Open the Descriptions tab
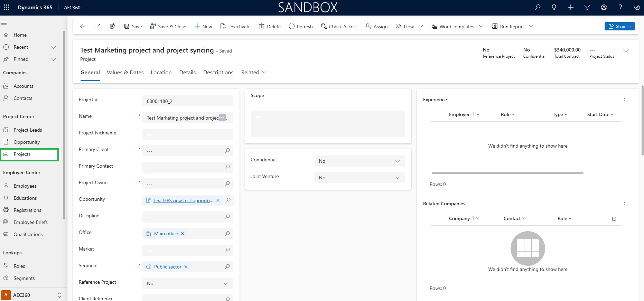 [x=218, y=72]
